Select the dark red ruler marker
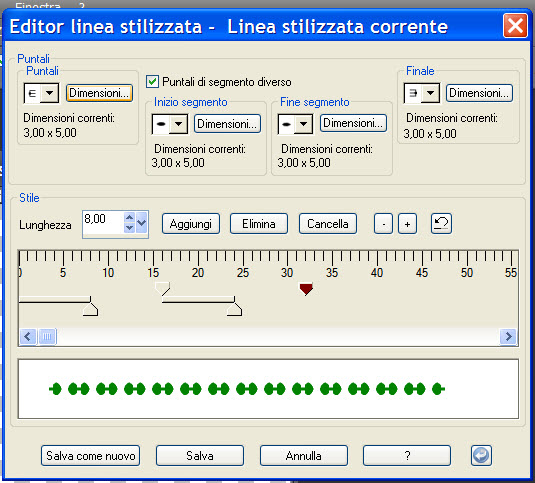 point(306,289)
